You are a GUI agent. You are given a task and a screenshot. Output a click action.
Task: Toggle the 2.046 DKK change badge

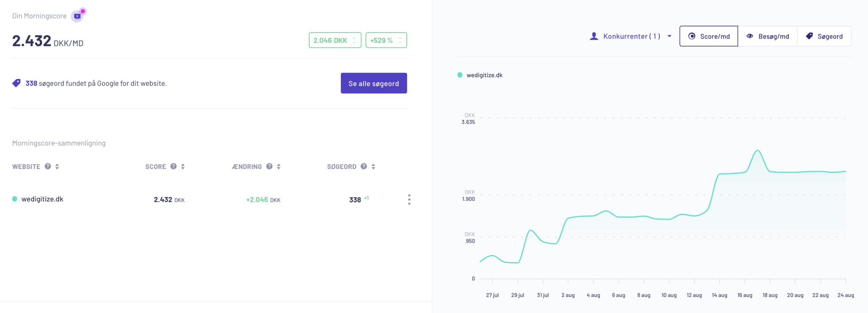coord(335,40)
